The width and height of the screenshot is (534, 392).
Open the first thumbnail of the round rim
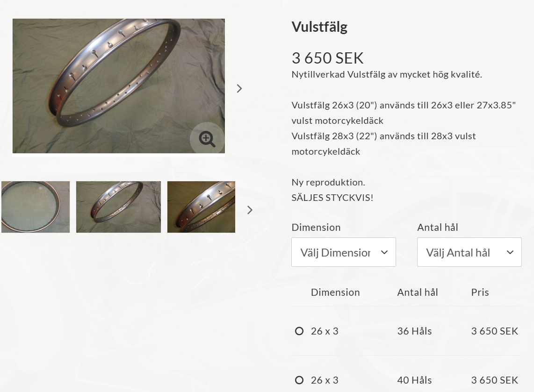[x=36, y=207]
